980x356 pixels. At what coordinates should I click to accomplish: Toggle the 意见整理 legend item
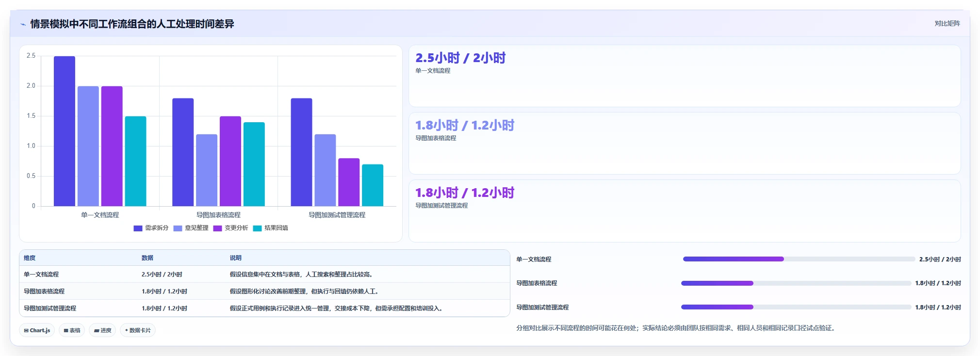[x=191, y=228]
